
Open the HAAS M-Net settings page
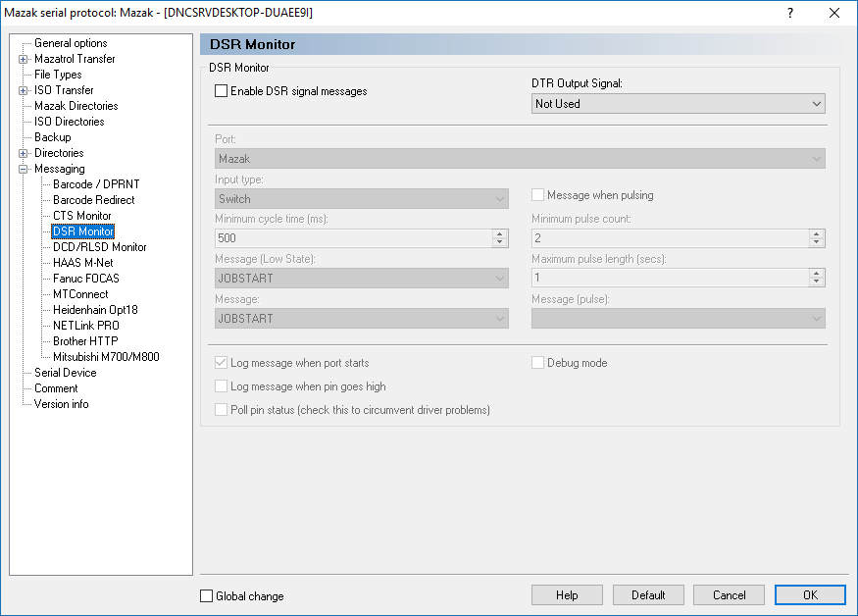84,263
